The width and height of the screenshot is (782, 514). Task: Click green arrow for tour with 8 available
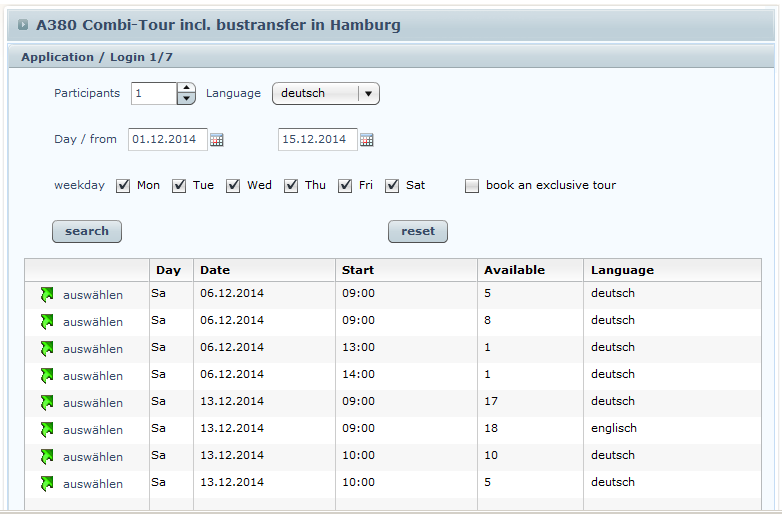click(47, 322)
